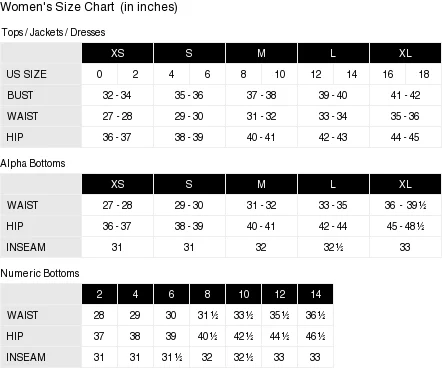Select the 45 - 48½ hip cell
Image resolution: width=442 pixels, height=368 pixels.
405,226
